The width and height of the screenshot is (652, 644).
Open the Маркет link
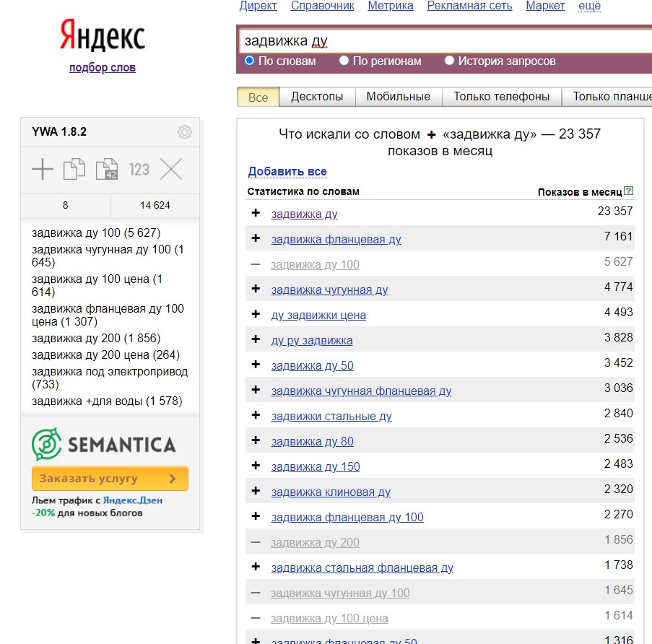tap(545, 5)
